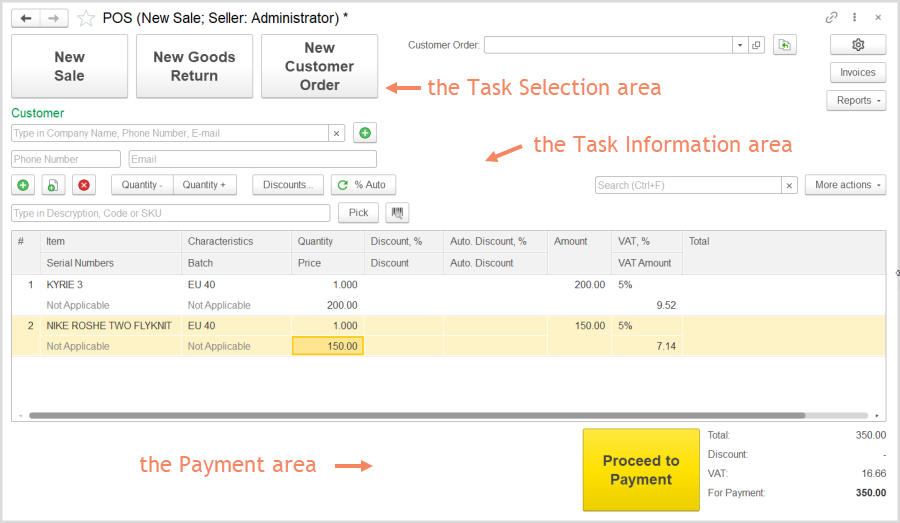Clear the Customer name field with X
Image resolution: width=900 pixels, height=523 pixels.
(x=336, y=133)
